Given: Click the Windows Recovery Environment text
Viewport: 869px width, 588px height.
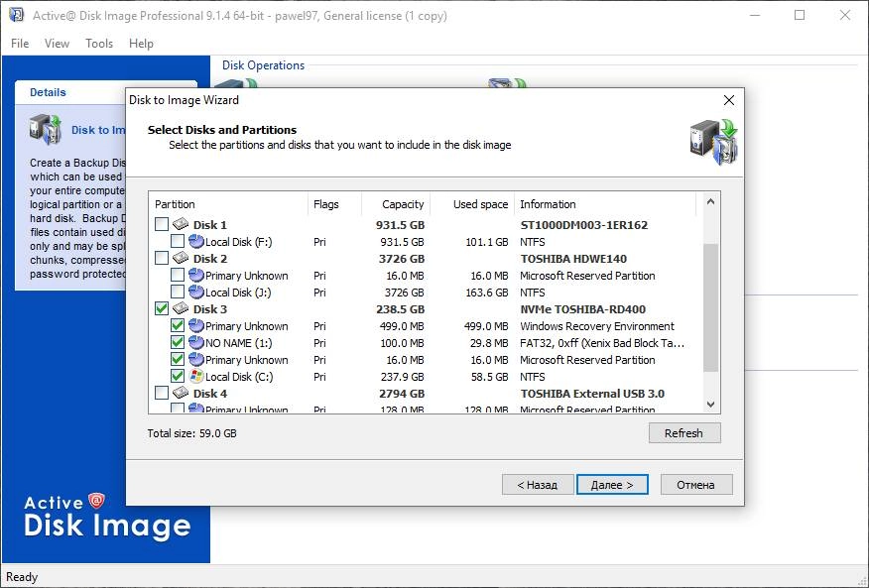Looking at the screenshot, I should pos(597,326).
